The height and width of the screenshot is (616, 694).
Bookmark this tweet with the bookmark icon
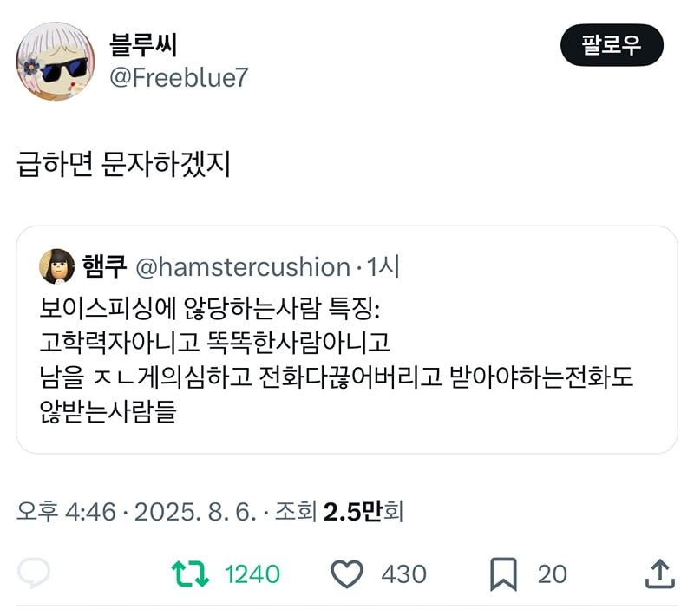pyautogui.click(x=503, y=573)
